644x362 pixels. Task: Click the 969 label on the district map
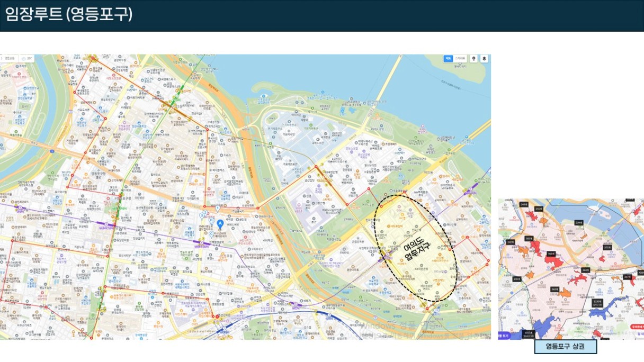coord(551,254)
